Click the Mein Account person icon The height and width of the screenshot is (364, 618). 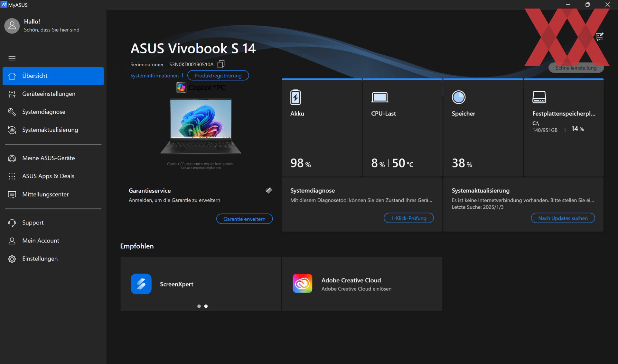(x=12, y=241)
